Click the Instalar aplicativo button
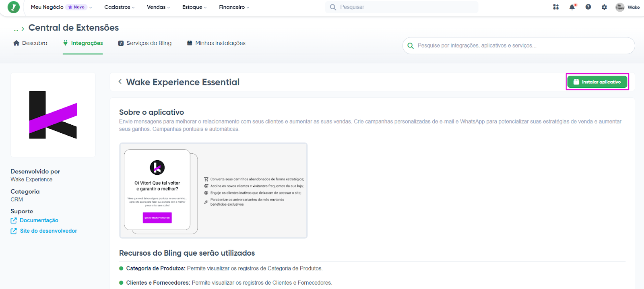This screenshot has height=289, width=644. coord(597,82)
